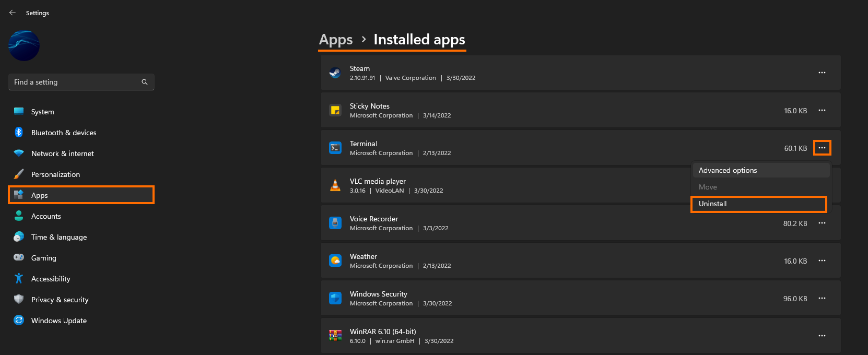868x355 pixels.
Task: Toggle the Terminal more options button
Action: pyautogui.click(x=822, y=148)
